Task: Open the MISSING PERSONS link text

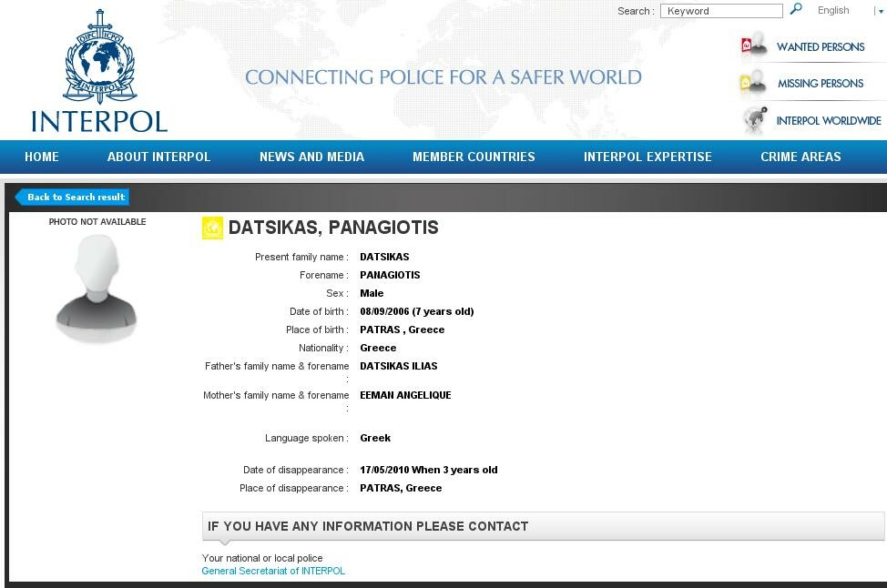Action: click(820, 84)
